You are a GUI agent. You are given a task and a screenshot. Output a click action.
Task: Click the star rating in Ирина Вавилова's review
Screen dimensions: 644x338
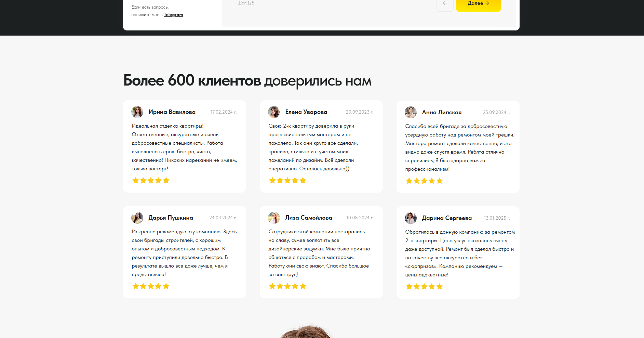point(151,180)
